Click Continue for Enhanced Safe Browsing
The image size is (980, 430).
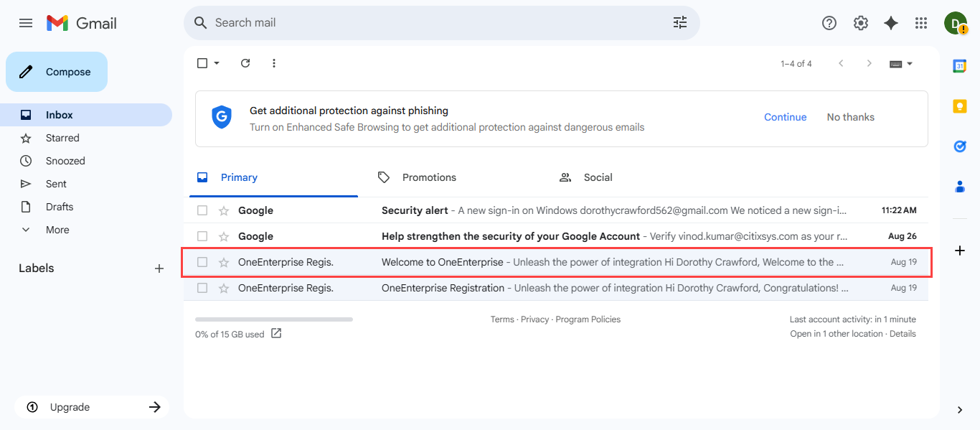[x=785, y=117]
